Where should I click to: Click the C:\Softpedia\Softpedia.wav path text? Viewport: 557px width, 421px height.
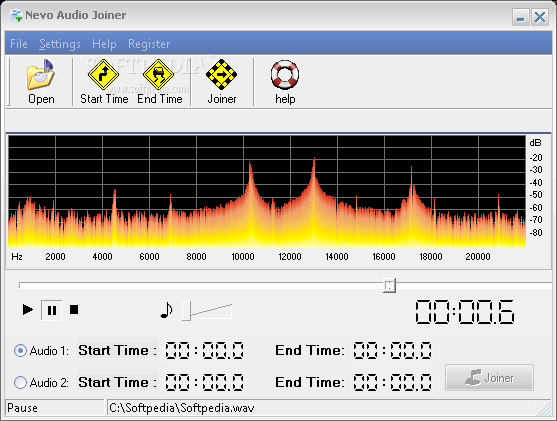click(182, 408)
